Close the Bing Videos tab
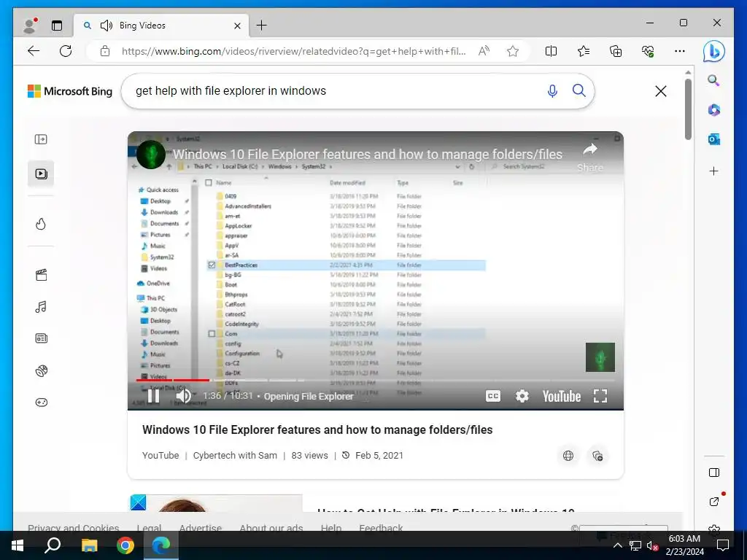Viewport: 747px width, 560px height. tap(237, 26)
